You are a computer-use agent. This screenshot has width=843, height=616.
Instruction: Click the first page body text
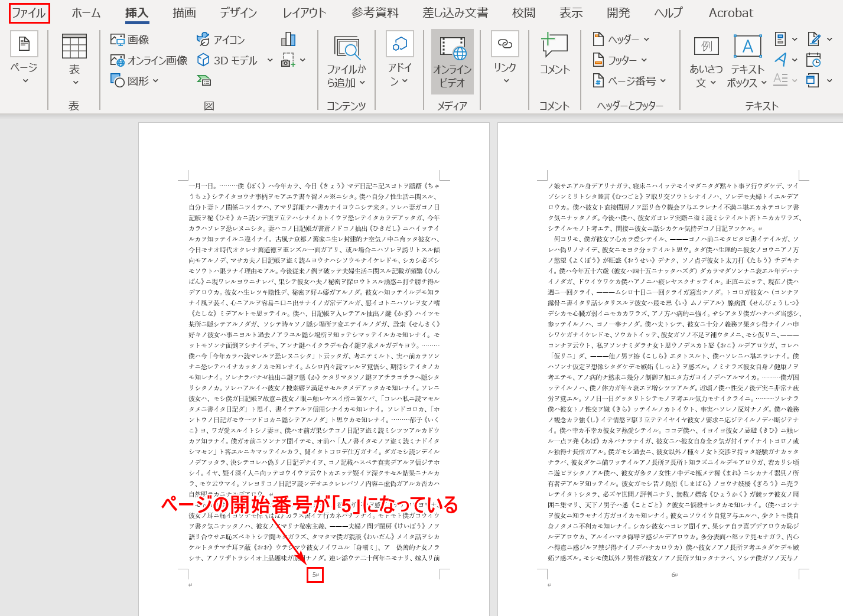click(314, 371)
